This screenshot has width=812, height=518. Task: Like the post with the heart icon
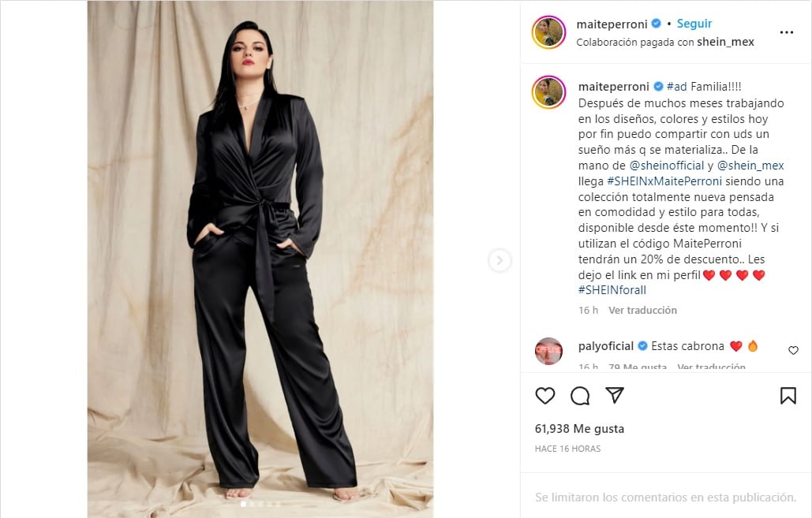click(x=544, y=396)
